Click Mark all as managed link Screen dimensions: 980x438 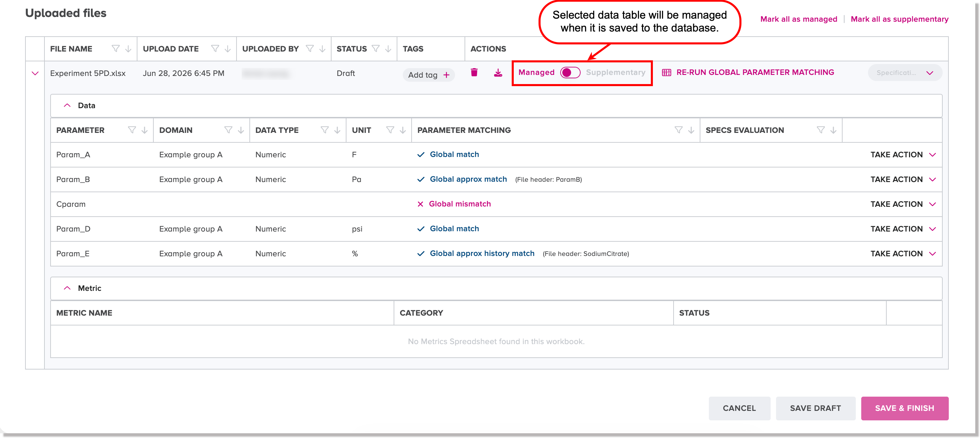click(798, 19)
